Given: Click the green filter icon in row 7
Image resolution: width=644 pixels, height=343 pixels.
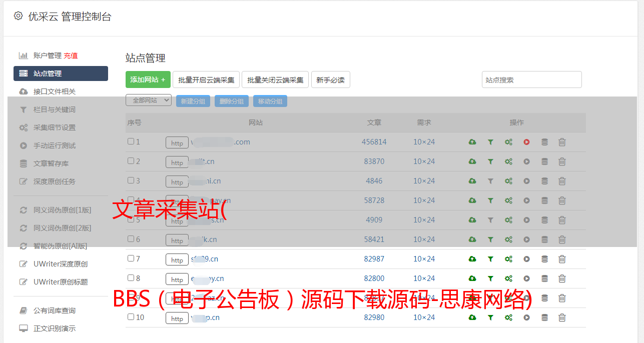Looking at the screenshot, I should point(490,259).
